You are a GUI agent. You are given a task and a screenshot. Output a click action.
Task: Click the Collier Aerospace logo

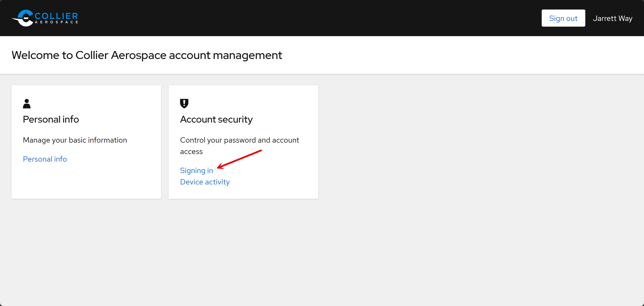[45, 18]
